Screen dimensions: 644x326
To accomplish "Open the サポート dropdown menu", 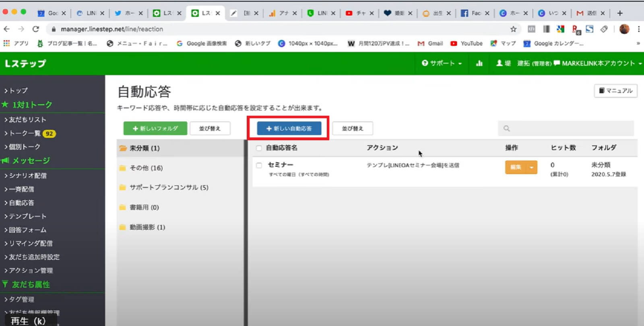I will coord(442,63).
